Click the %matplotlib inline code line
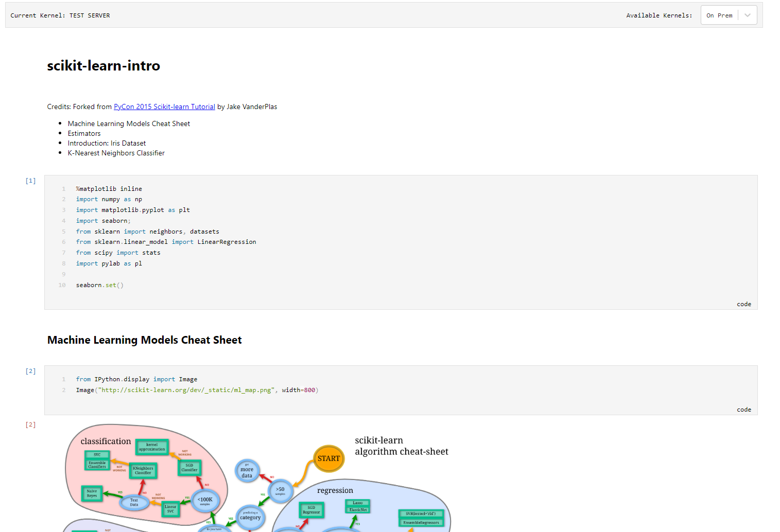Image resolution: width=780 pixels, height=532 pixels. point(109,189)
